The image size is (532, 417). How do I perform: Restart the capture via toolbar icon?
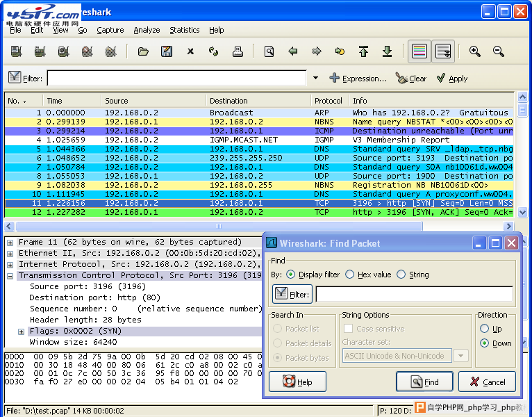pos(111,51)
